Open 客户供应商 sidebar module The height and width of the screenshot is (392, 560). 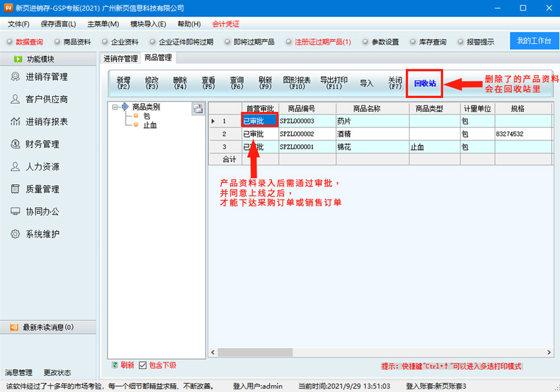tap(46, 99)
